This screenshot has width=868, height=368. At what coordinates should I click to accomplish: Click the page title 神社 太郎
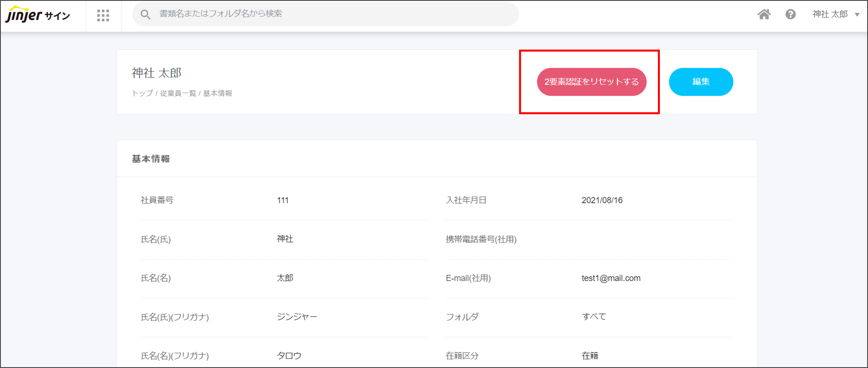point(156,73)
